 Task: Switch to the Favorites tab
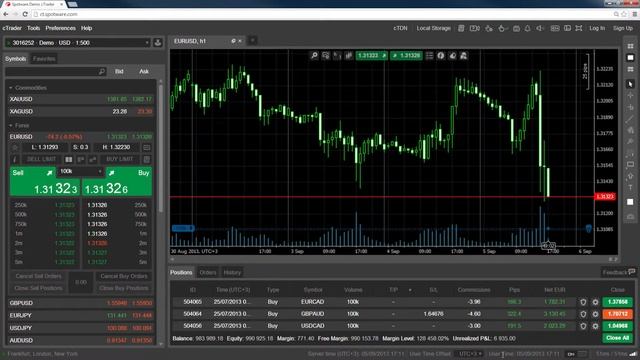[44, 59]
